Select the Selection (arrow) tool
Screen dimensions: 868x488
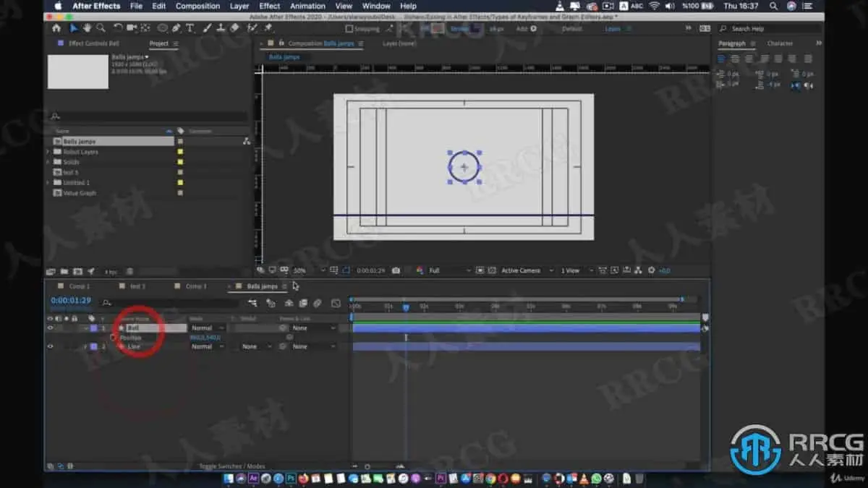[x=74, y=28]
